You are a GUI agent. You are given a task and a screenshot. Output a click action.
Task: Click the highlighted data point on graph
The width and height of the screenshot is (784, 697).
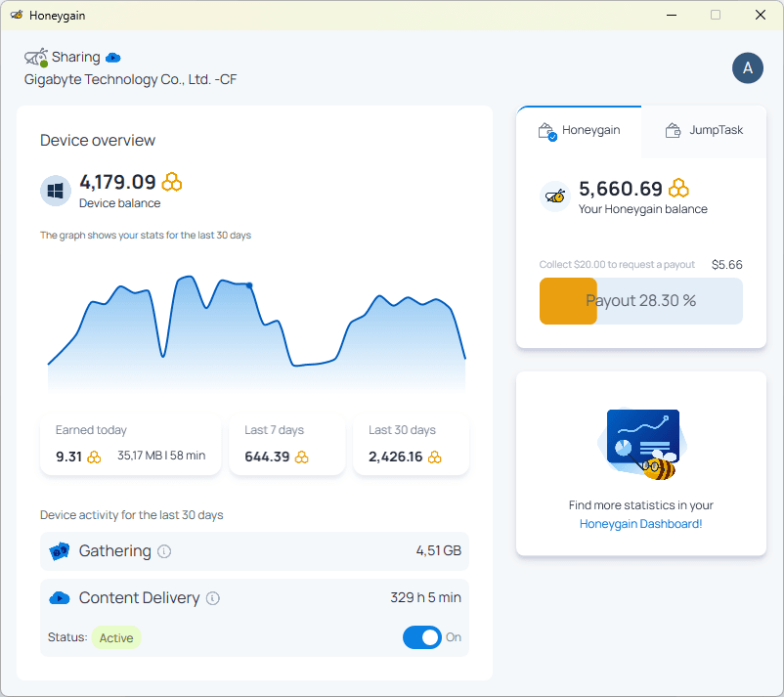pos(249,285)
